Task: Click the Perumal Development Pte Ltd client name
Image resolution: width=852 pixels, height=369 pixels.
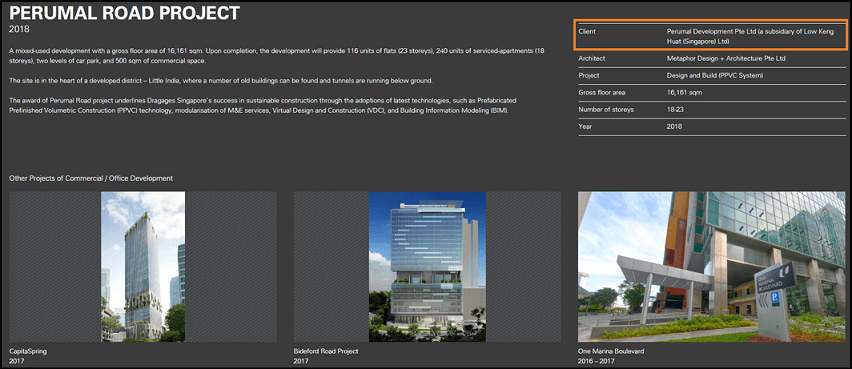Action: pos(705,32)
